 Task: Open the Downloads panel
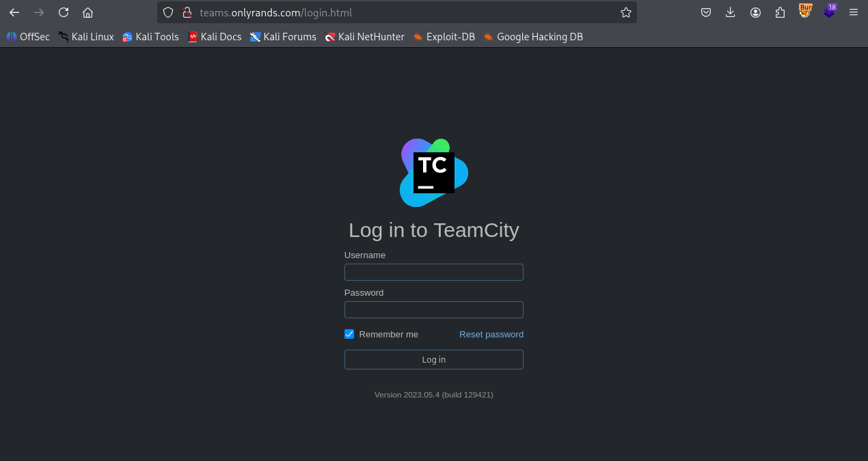[x=731, y=12]
